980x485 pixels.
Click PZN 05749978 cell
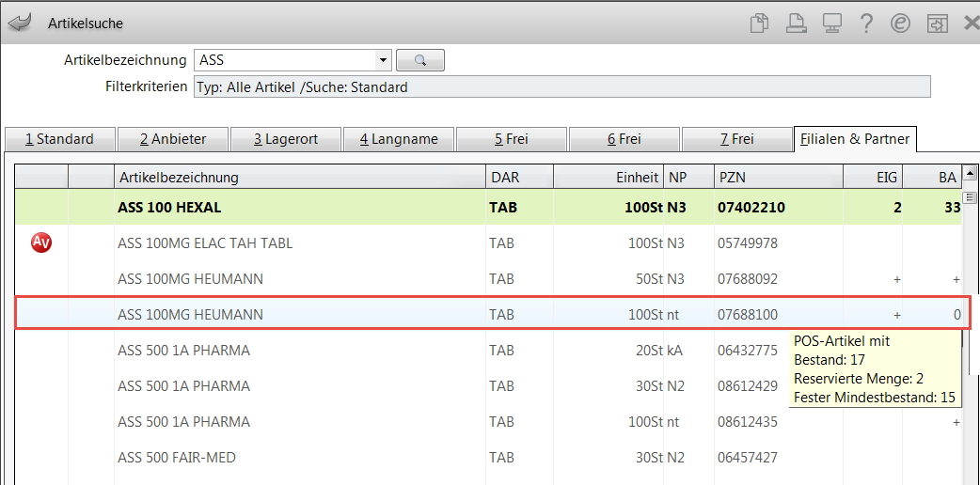point(748,243)
